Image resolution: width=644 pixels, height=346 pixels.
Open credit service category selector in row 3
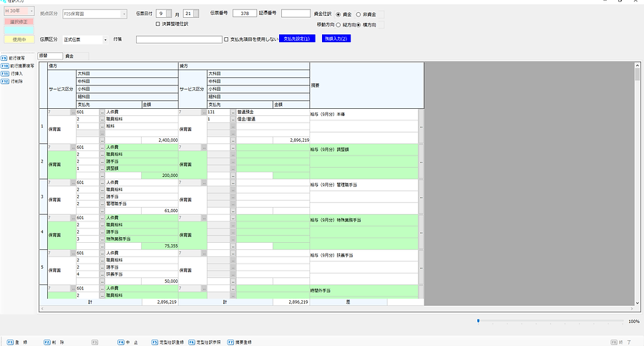click(204, 183)
